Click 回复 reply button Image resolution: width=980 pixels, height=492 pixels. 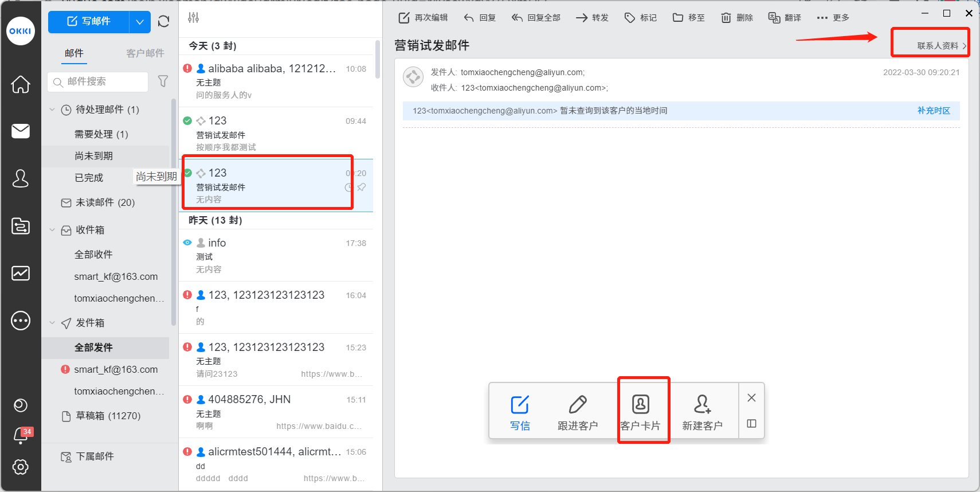[480, 18]
